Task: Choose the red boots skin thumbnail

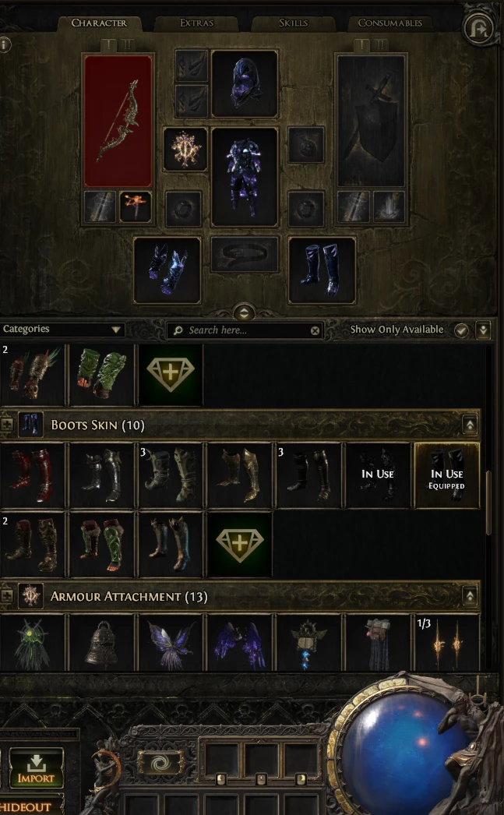Action: [x=32, y=475]
